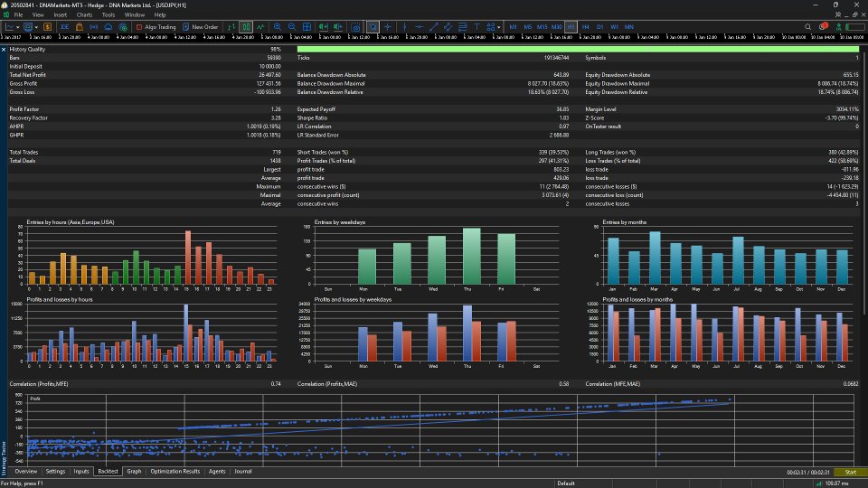Screen dimensions: 868x488
Task: Draw a trendline
Action: (433, 26)
